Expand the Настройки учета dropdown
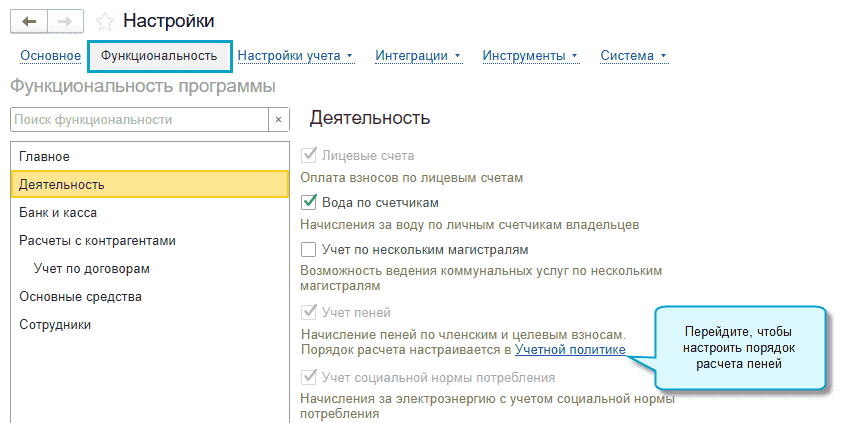The width and height of the screenshot is (843, 423). click(295, 56)
